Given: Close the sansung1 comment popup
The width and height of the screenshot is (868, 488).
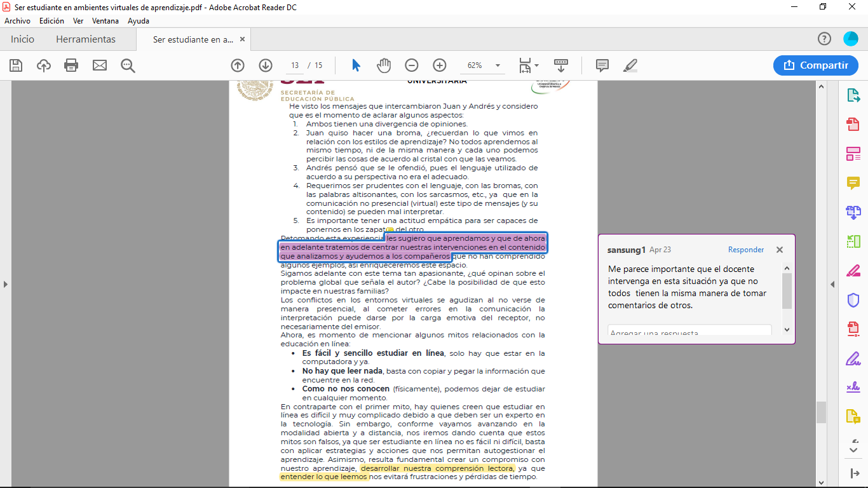Looking at the screenshot, I should pyautogui.click(x=780, y=250).
